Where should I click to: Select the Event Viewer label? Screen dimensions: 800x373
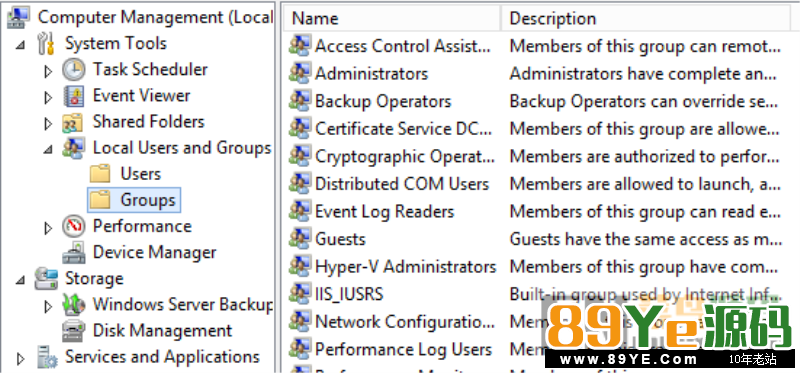[x=141, y=95]
